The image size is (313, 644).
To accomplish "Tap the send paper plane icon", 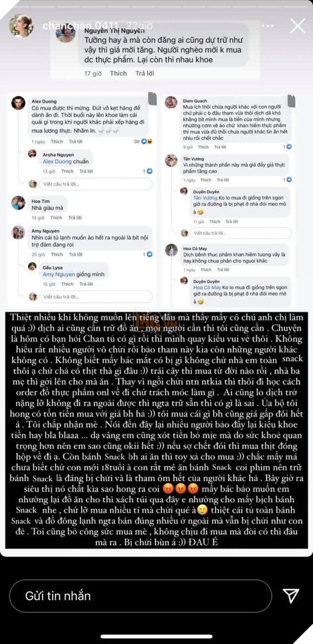I will click(x=291, y=595).
